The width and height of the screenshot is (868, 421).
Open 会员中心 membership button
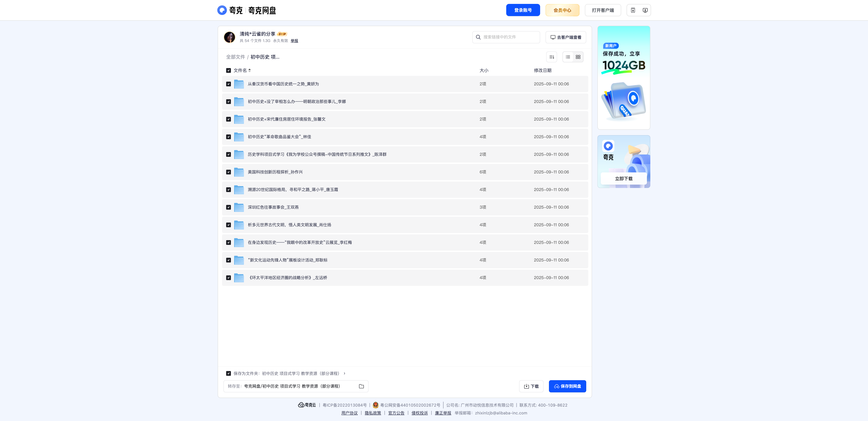(562, 10)
